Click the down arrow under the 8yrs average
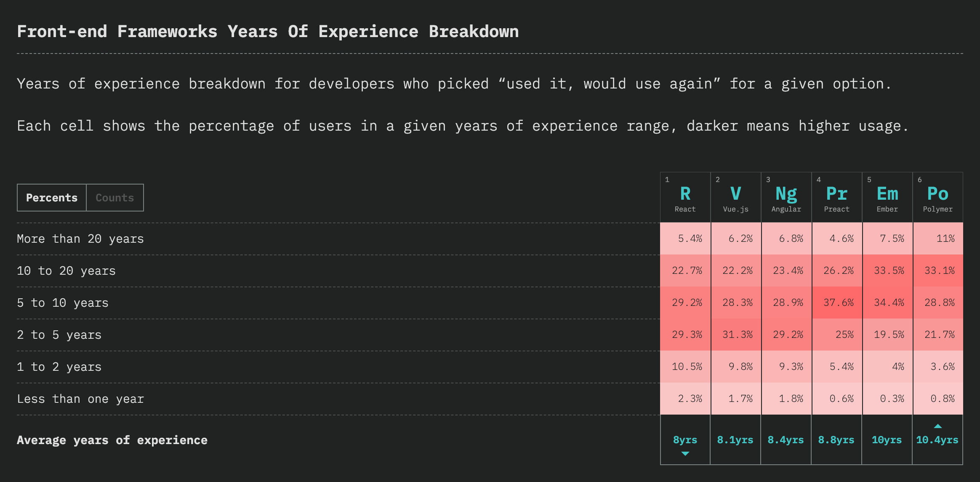This screenshot has width=980, height=482. [685, 454]
